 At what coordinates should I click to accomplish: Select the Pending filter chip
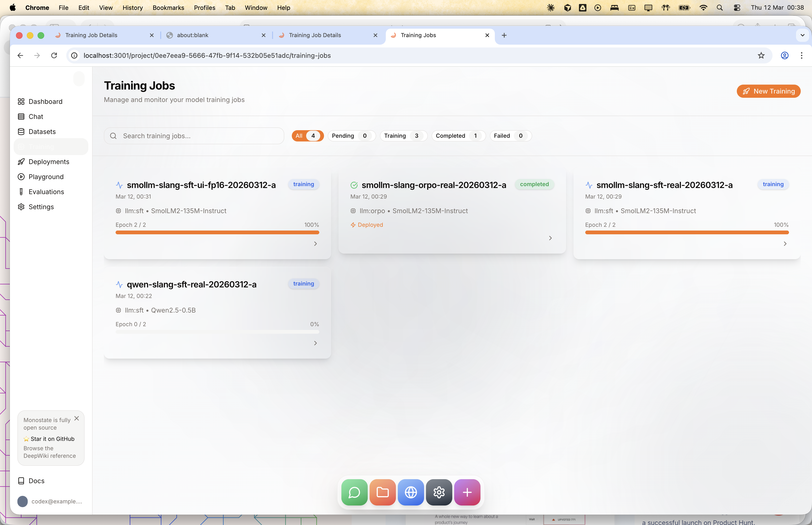pos(351,136)
